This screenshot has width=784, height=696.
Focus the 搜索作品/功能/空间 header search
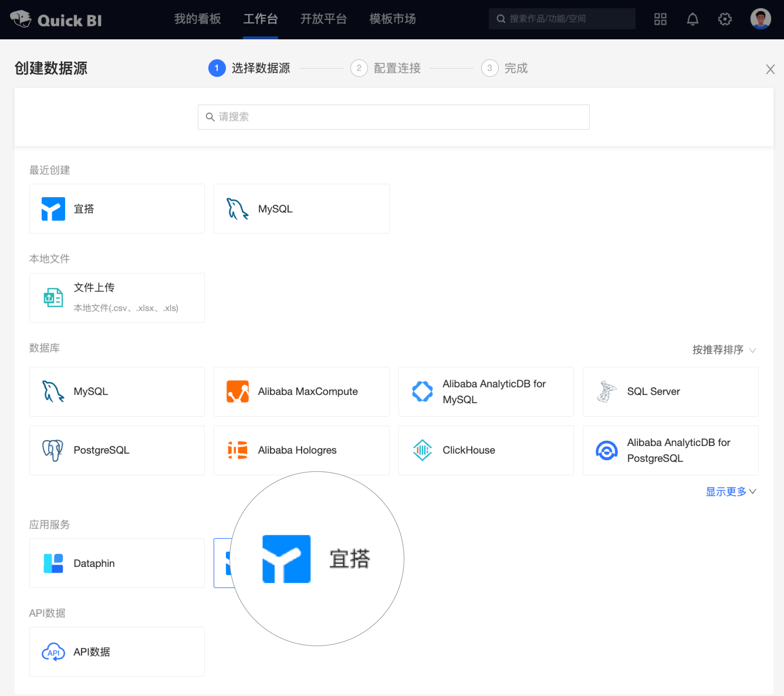tap(562, 19)
